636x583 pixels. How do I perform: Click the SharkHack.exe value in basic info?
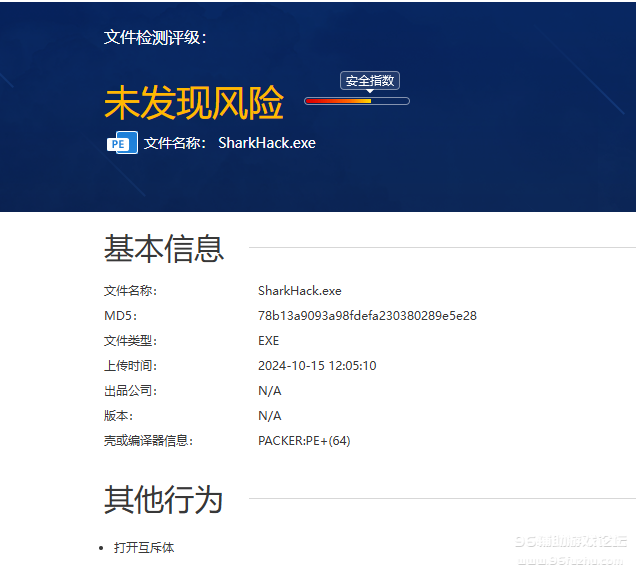(x=299, y=291)
